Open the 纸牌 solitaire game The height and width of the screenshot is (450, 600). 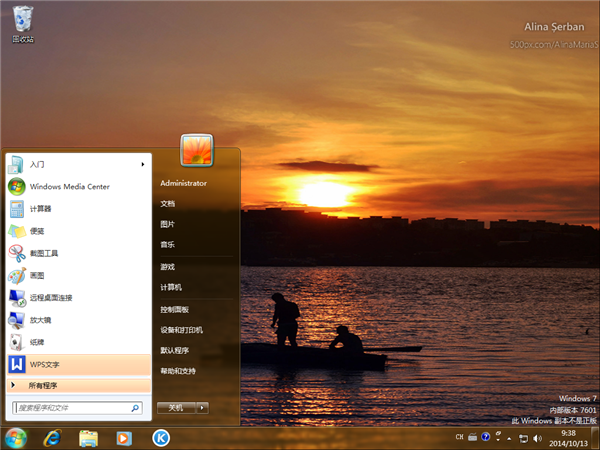click(x=36, y=342)
